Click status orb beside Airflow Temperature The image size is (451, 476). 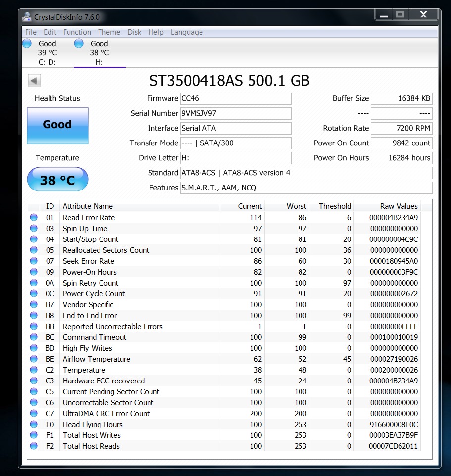click(x=34, y=359)
